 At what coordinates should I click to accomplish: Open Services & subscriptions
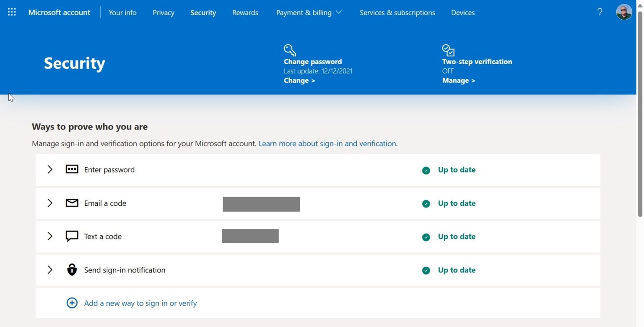click(x=397, y=13)
